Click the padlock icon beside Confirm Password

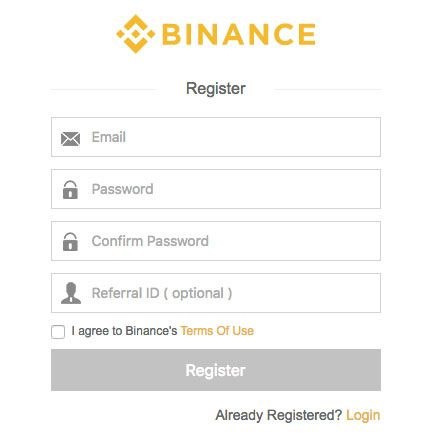tap(70, 242)
